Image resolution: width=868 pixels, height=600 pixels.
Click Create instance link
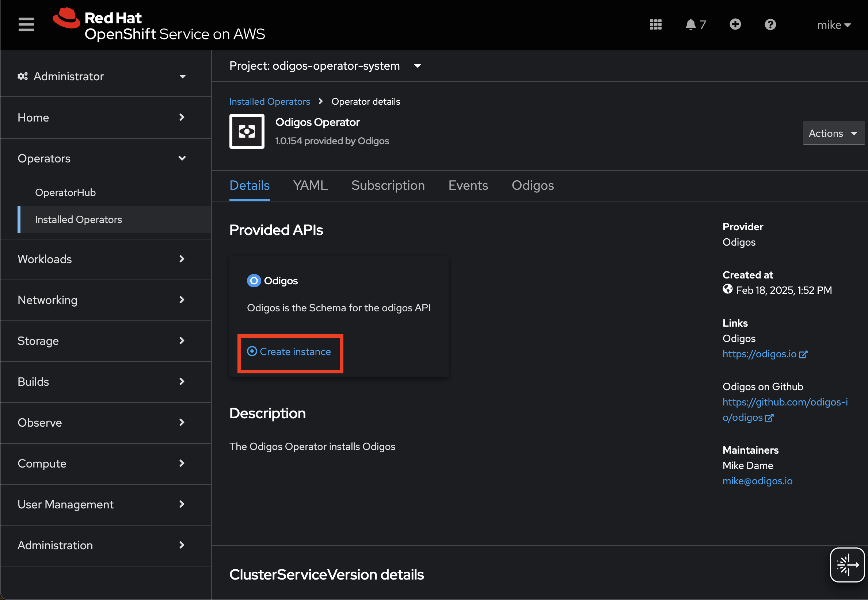(289, 352)
